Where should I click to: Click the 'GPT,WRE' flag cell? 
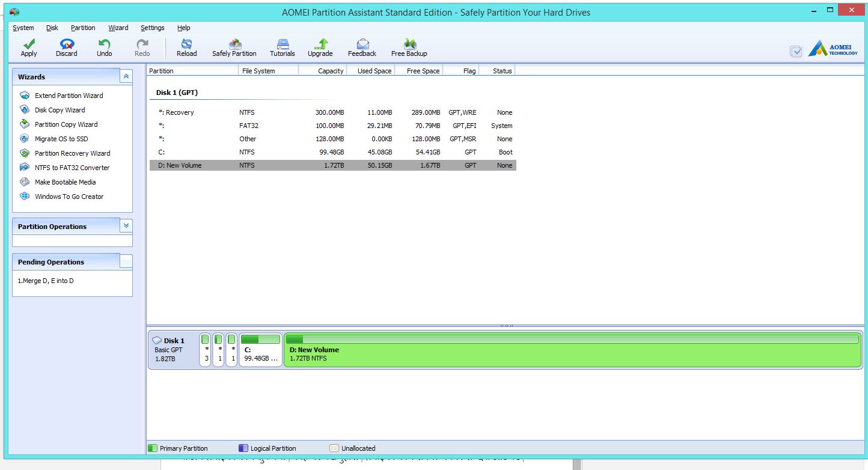point(462,112)
